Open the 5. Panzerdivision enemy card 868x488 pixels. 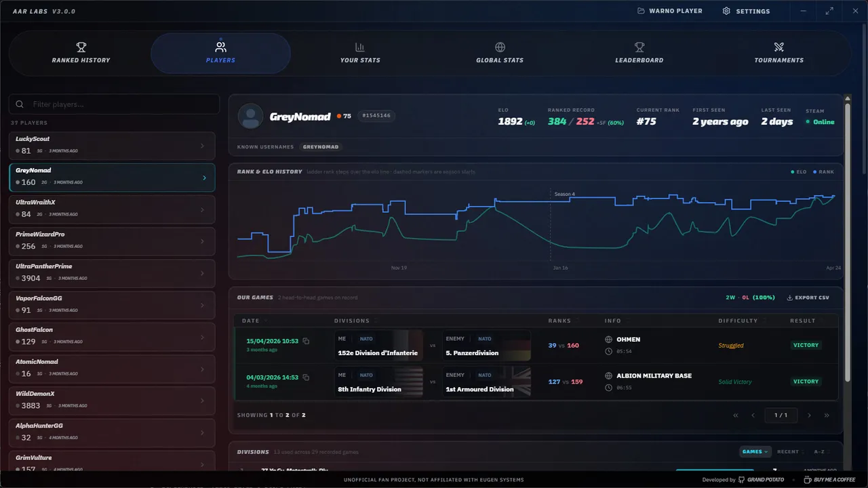click(x=486, y=346)
